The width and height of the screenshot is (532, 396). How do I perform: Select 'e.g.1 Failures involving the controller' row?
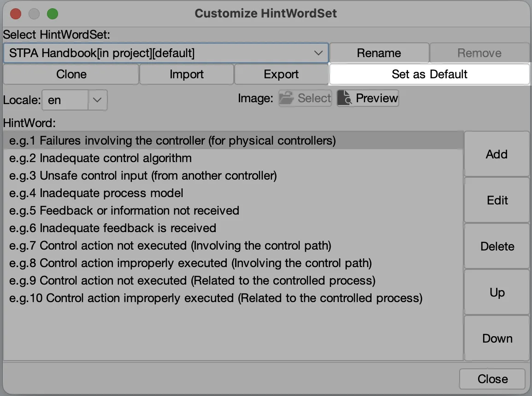[233, 140]
